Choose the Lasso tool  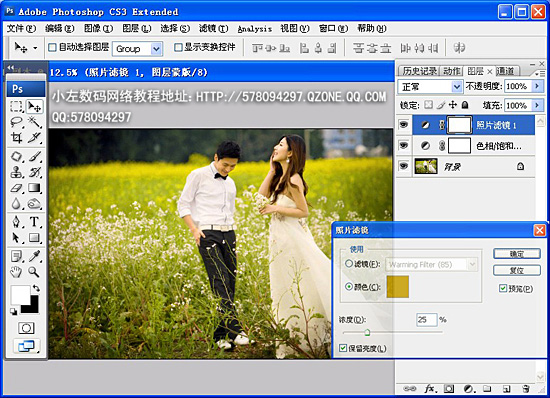click(x=16, y=122)
